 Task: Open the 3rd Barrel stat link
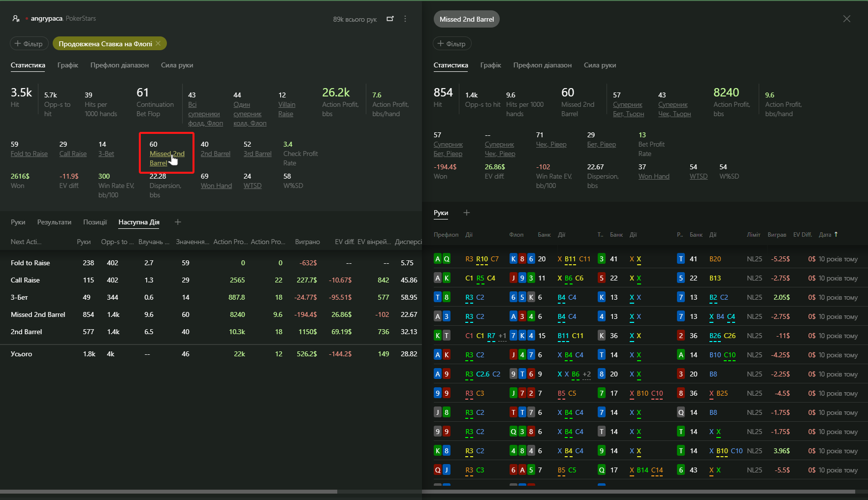[x=257, y=154]
